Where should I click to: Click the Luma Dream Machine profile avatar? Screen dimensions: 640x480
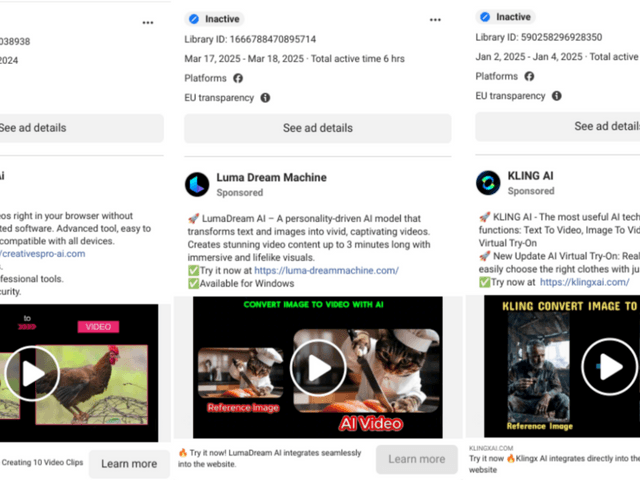(x=197, y=184)
